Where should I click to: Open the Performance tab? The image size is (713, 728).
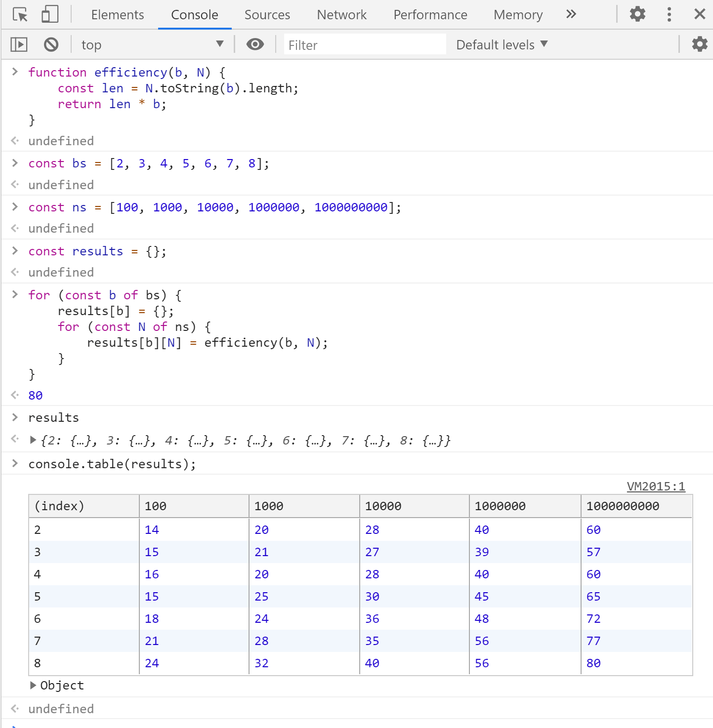click(x=430, y=15)
